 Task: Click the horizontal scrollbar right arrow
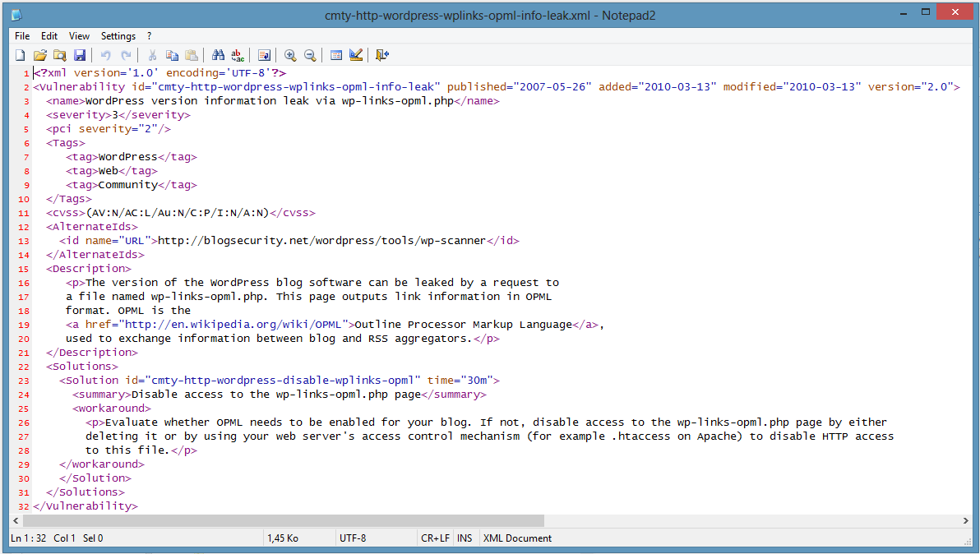tap(966, 520)
